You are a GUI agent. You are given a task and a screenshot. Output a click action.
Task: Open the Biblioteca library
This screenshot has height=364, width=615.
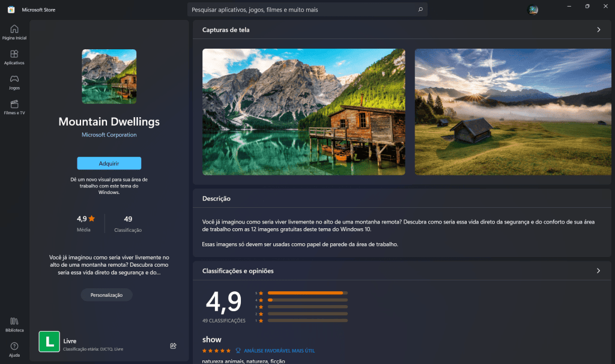click(x=14, y=325)
